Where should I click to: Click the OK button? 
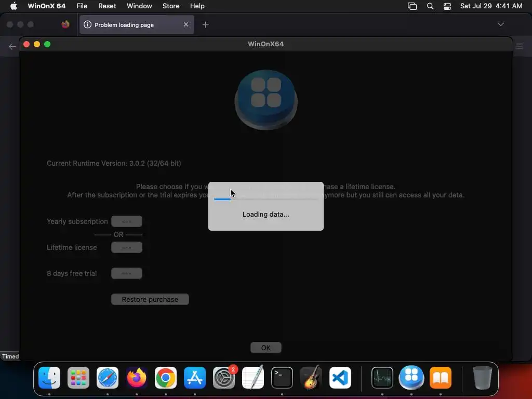266,348
